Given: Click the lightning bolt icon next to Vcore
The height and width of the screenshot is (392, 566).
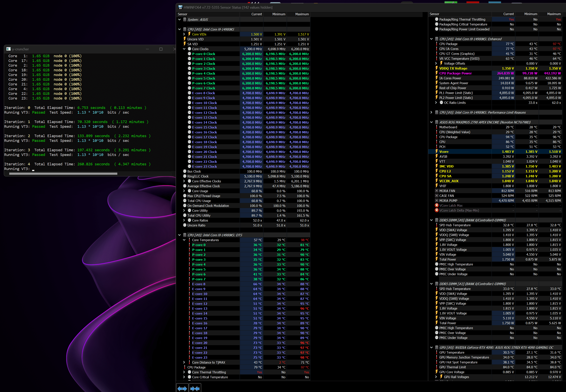Looking at the screenshot, I should (436, 152).
